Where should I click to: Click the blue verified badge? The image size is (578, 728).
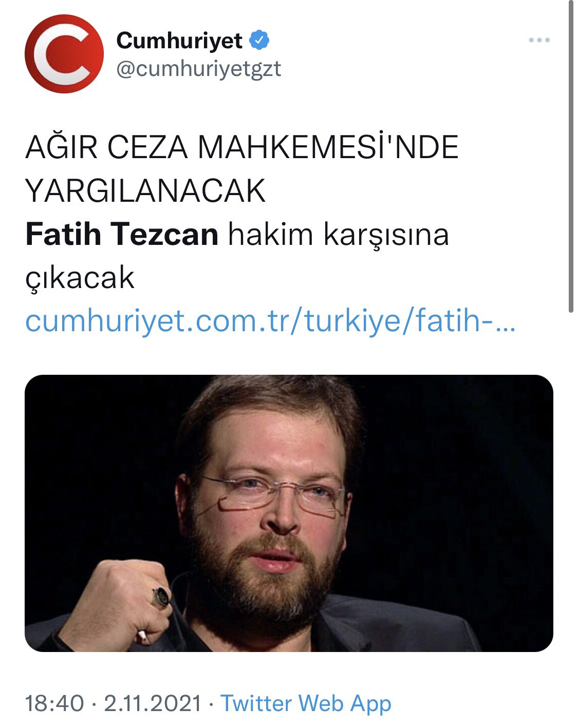pyautogui.click(x=259, y=40)
